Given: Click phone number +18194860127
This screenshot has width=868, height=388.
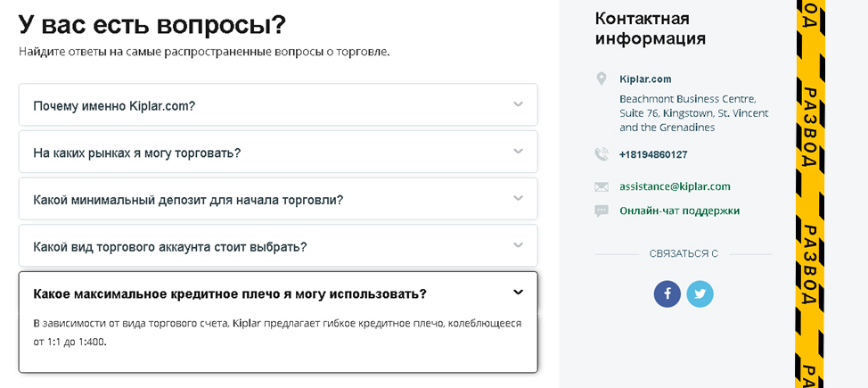Looking at the screenshot, I should pos(653,154).
